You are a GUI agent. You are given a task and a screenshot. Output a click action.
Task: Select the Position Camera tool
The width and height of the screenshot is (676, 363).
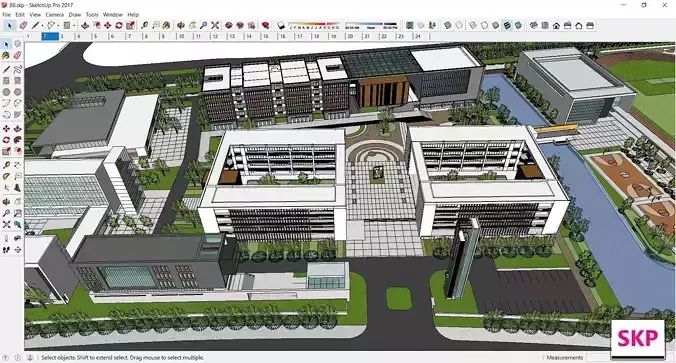click(6, 238)
